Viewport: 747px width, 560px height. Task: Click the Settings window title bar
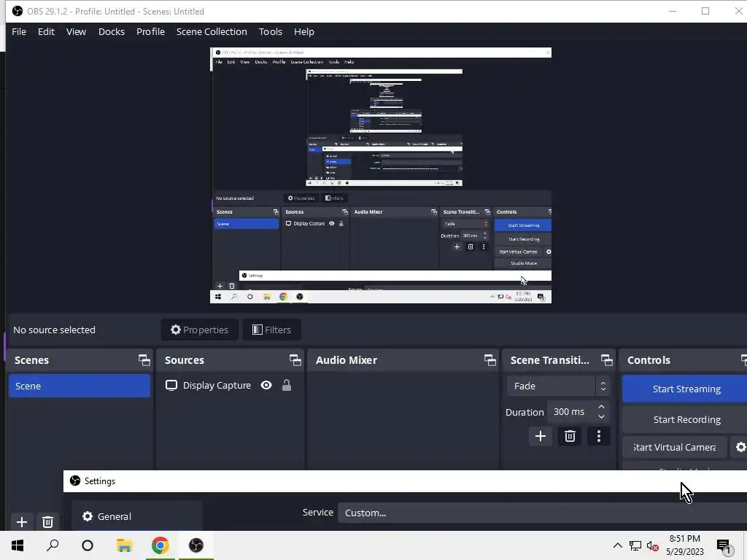tap(405, 481)
